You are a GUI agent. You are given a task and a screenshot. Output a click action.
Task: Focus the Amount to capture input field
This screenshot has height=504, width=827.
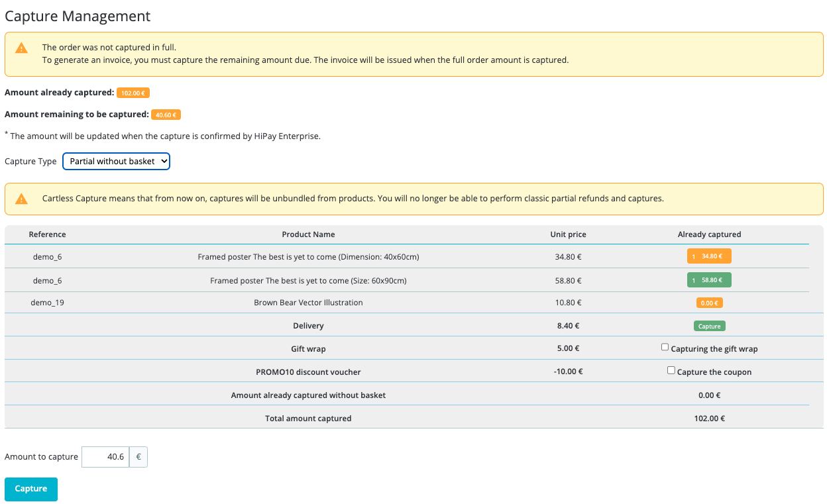(x=105, y=457)
